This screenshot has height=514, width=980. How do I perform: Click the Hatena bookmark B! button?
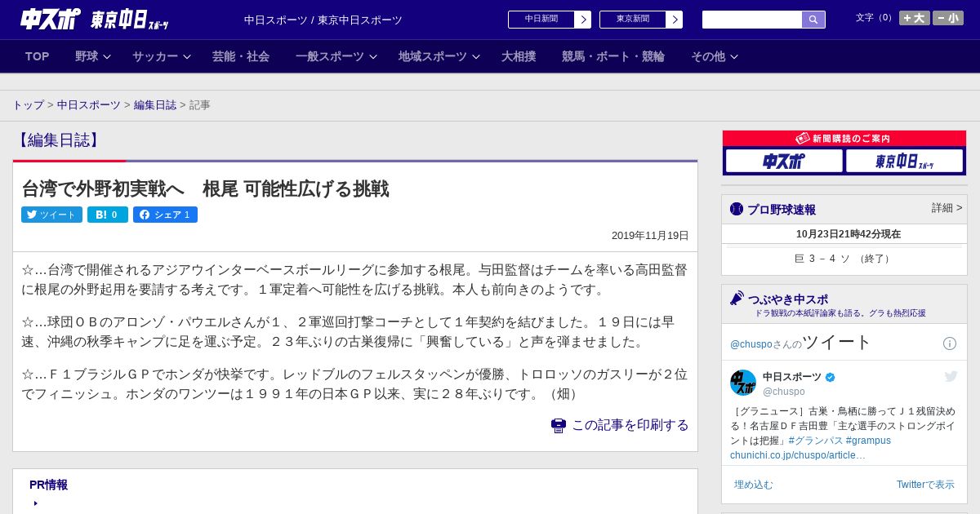108,215
